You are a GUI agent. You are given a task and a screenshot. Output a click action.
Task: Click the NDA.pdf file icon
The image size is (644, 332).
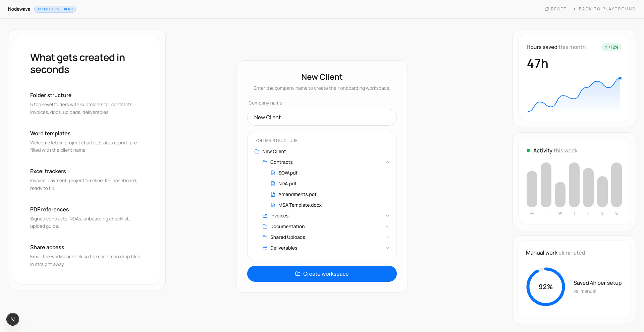(x=273, y=184)
